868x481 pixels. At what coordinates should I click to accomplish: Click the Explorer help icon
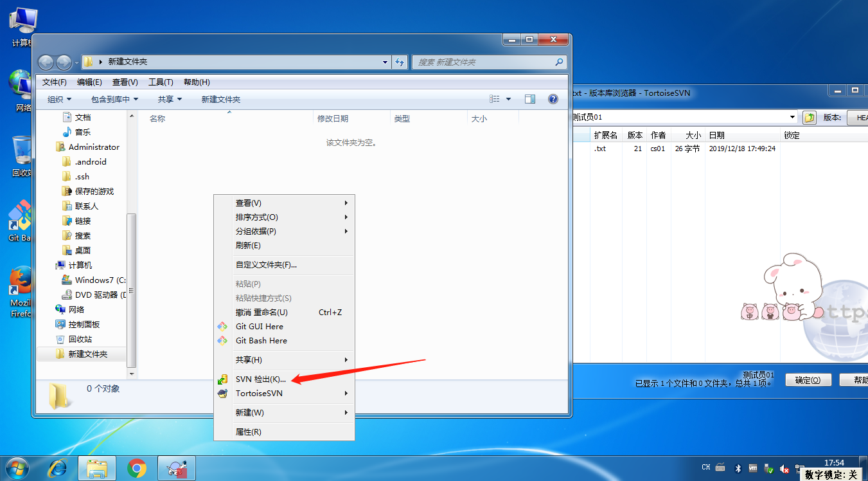coord(553,99)
